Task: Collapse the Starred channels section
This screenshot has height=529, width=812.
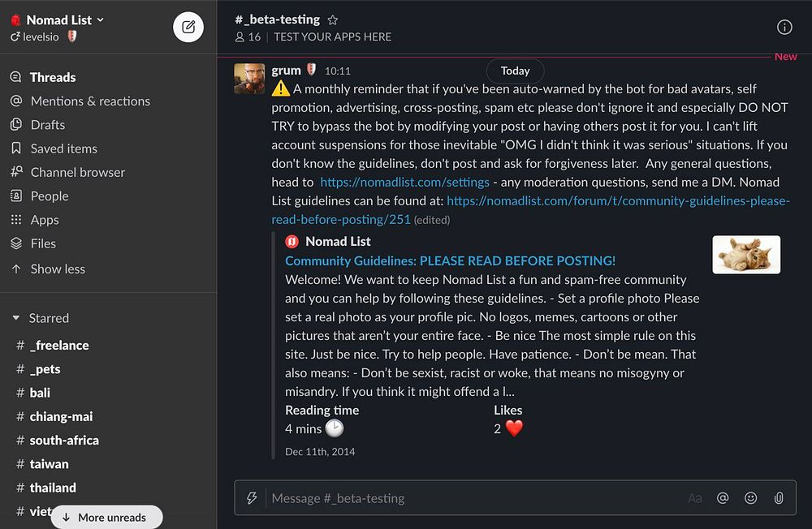Action: click(15, 318)
